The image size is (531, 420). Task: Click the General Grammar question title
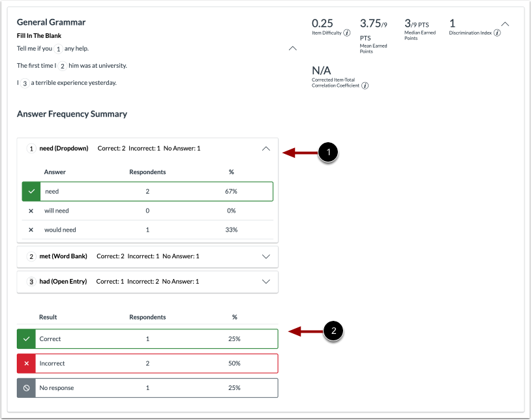tap(51, 22)
